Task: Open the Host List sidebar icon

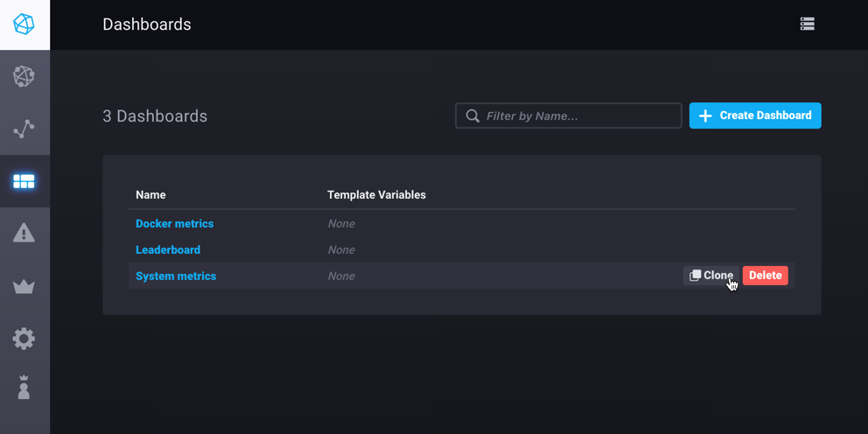Action: pos(24,77)
